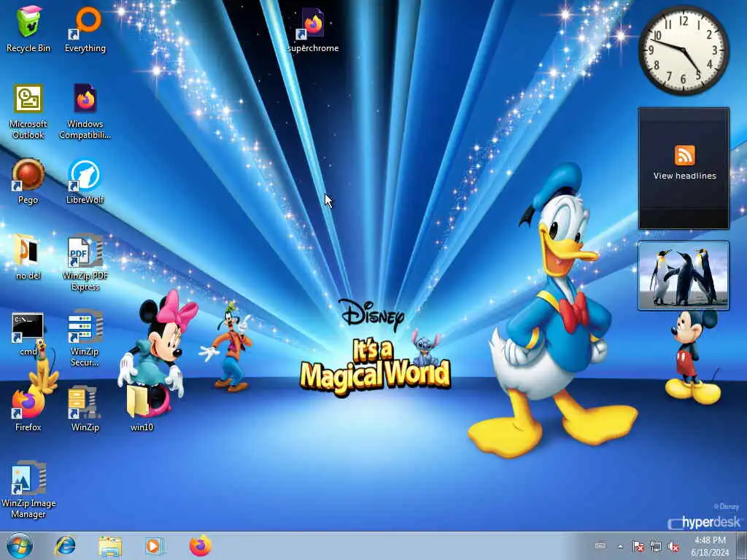Select the win10 folder icon
Screen dimensions: 747x560
click(x=142, y=408)
